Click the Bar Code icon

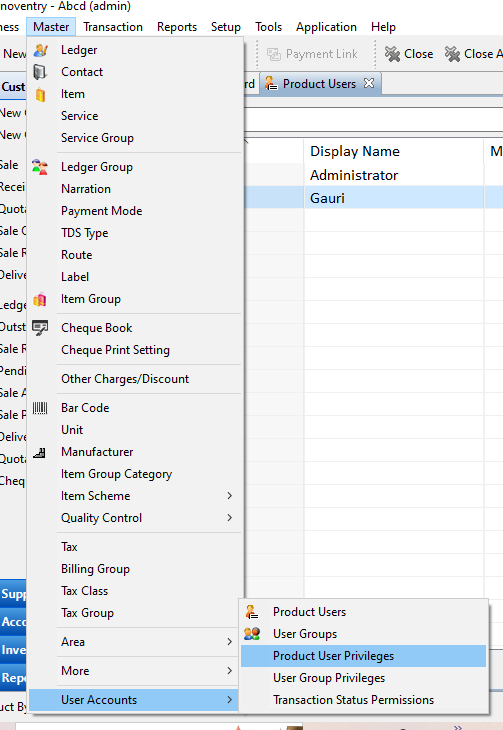(40, 408)
